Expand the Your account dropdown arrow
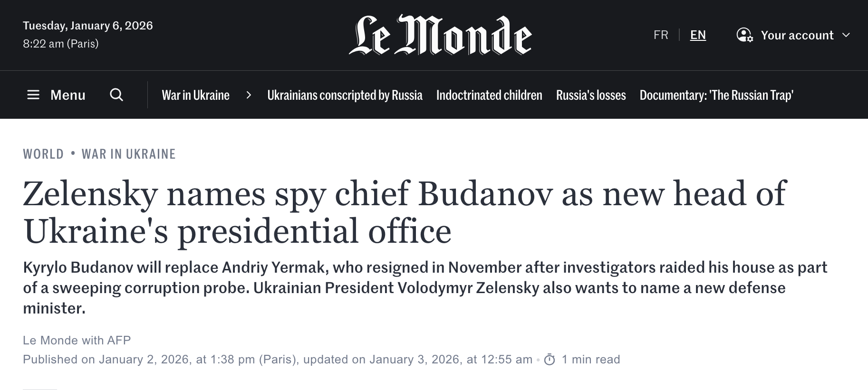 pos(846,35)
